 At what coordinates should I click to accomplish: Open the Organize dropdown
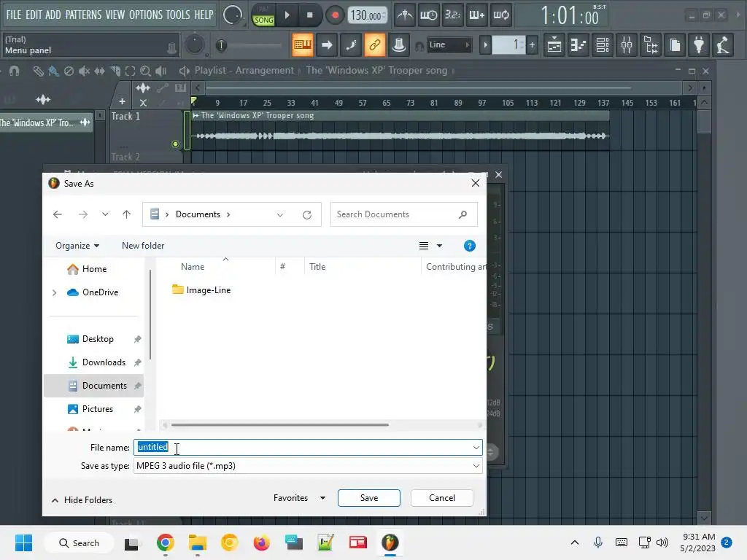click(77, 246)
